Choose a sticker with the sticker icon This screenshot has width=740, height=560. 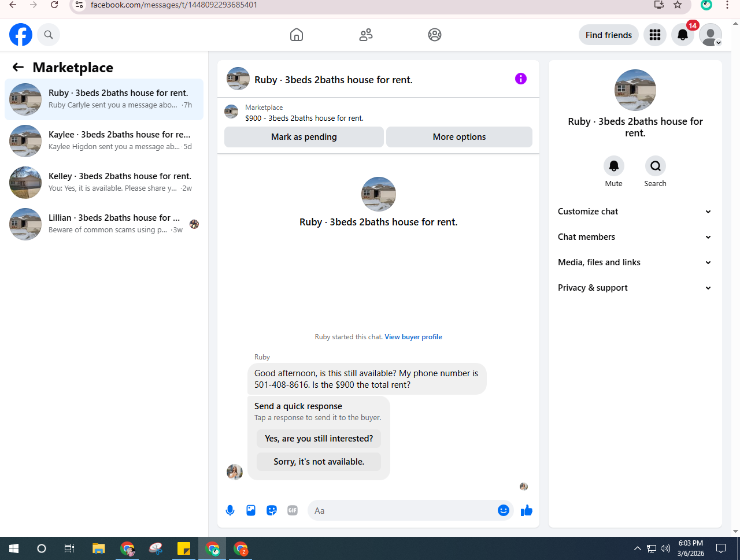point(272,510)
